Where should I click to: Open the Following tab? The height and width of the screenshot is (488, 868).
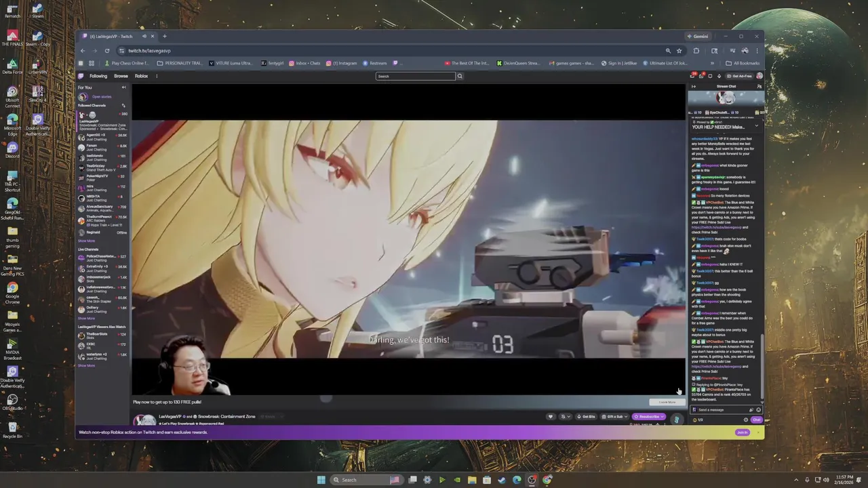click(98, 76)
